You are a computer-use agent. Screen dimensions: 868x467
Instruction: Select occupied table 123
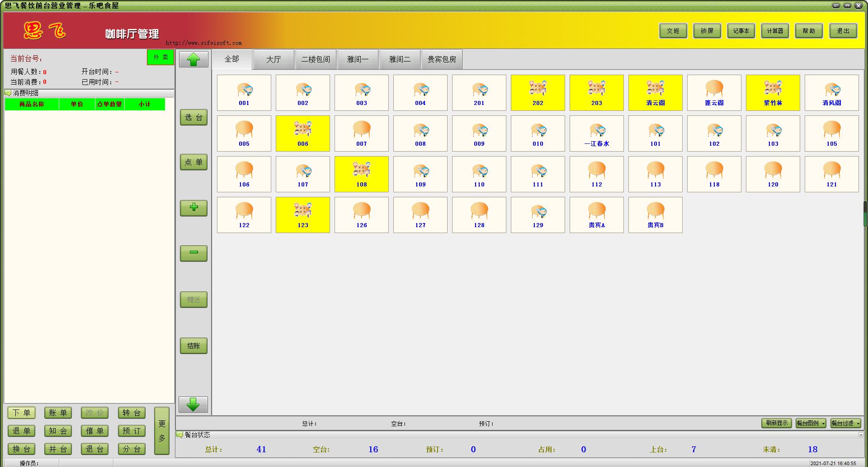302,215
